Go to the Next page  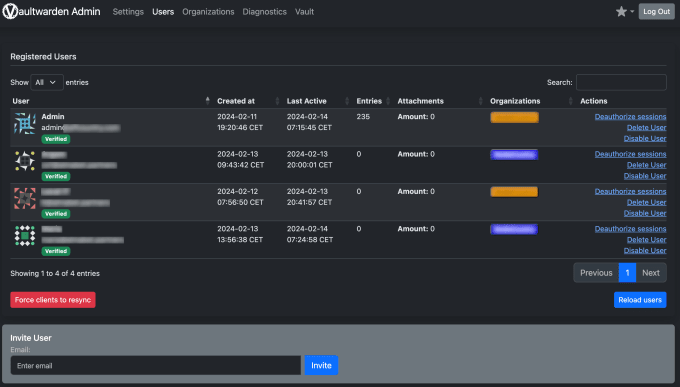pyautogui.click(x=651, y=273)
